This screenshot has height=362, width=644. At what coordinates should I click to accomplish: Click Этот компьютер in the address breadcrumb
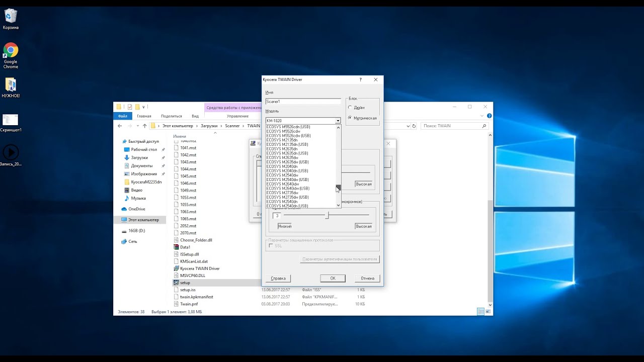(x=178, y=126)
